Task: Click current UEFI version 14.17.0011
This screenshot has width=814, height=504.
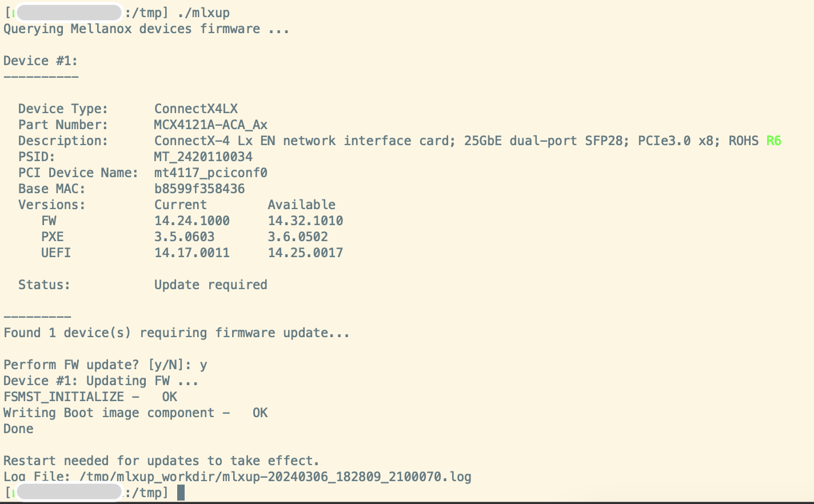Action: (x=191, y=253)
